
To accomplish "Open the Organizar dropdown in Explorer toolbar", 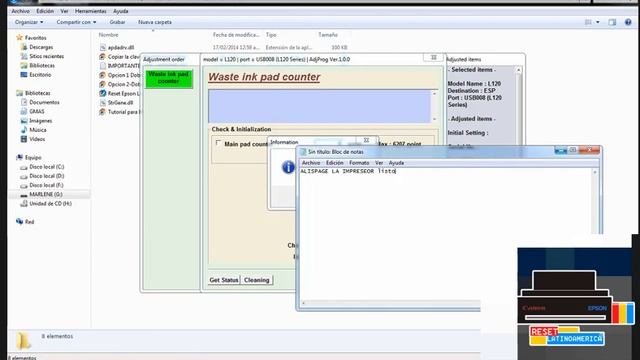I will point(29,22).
